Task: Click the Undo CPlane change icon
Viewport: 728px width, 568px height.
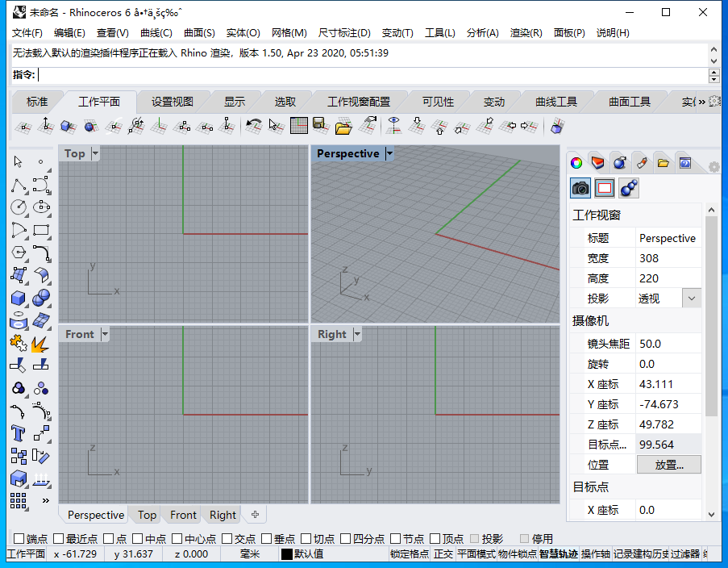Action: [253, 126]
